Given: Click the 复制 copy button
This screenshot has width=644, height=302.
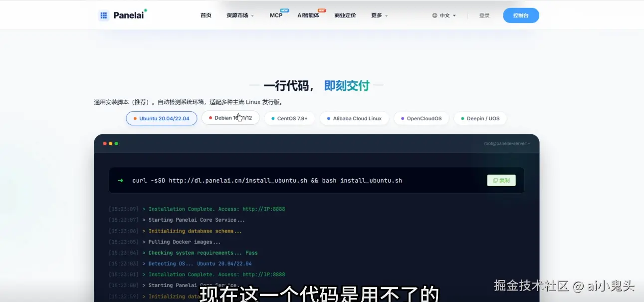Looking at the screenshot, I should pyautogui.click(x=501, y=181).
